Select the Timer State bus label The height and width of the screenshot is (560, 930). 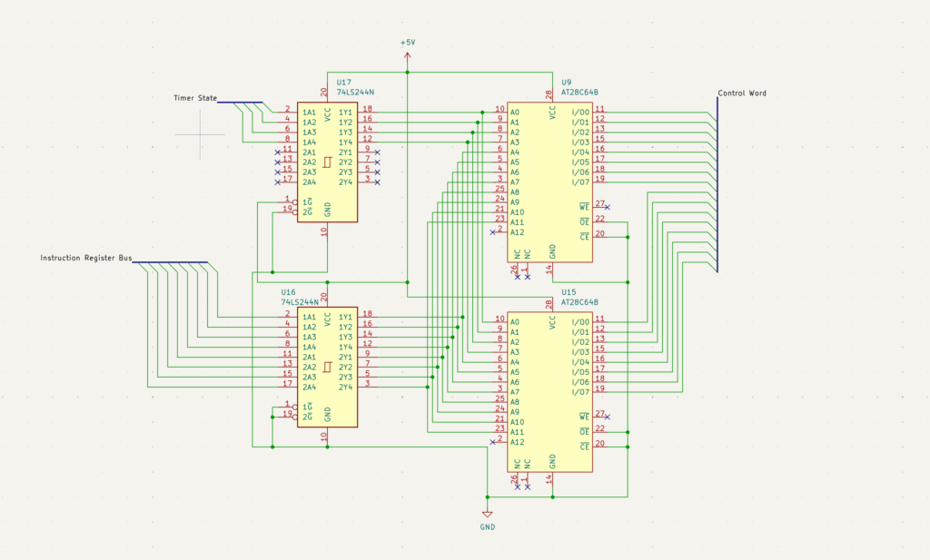click(195, 98)
